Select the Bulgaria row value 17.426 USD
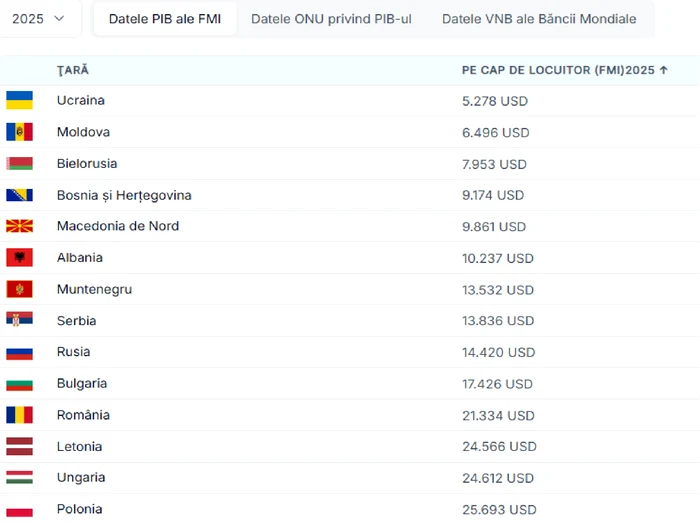The width and height of the screenshot is (700, 522). [497, 384]
